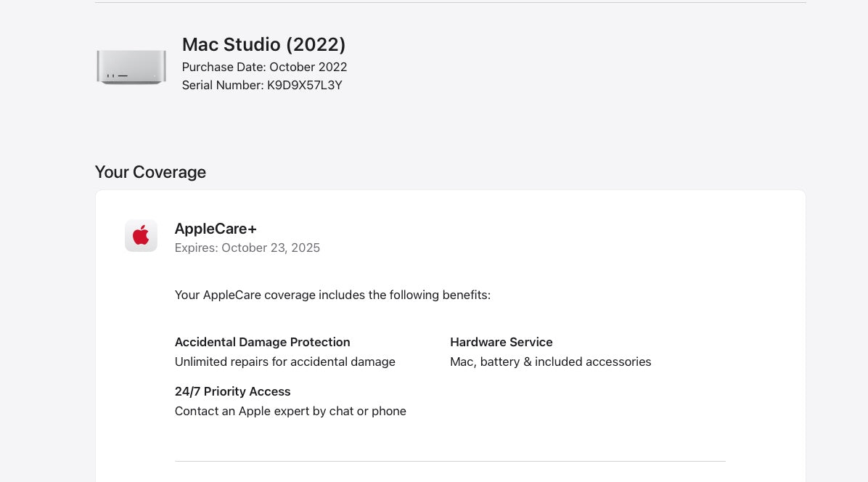This screenshot has height=482, width=868.
Task: Click the Mac Studio device image
Action: [x=131, y=67]
